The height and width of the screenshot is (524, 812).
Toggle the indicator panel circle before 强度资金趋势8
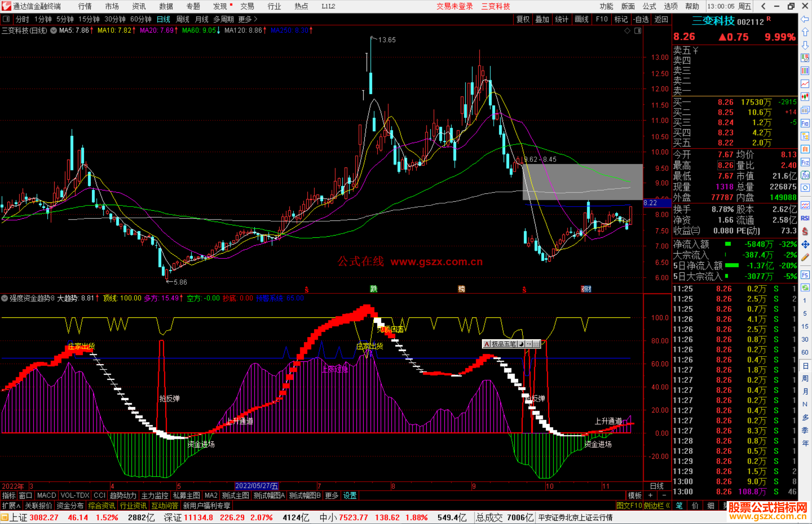point(5,298)
